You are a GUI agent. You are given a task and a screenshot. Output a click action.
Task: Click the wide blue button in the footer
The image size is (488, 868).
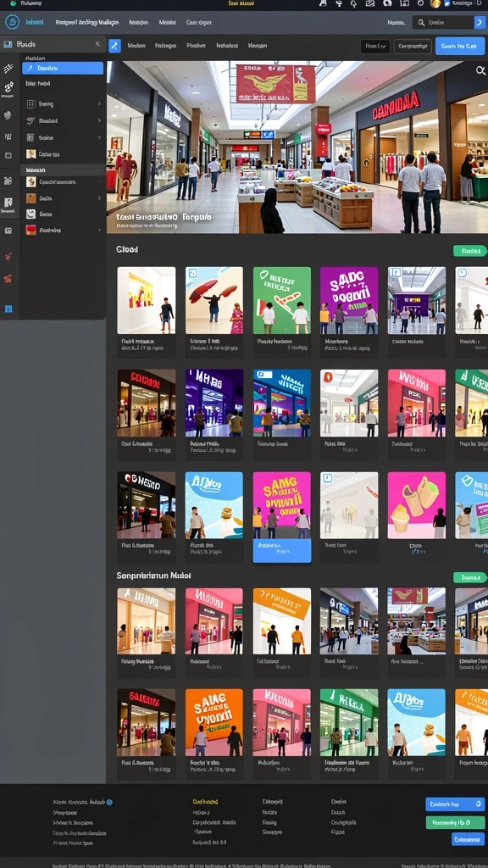coord(455,804)
